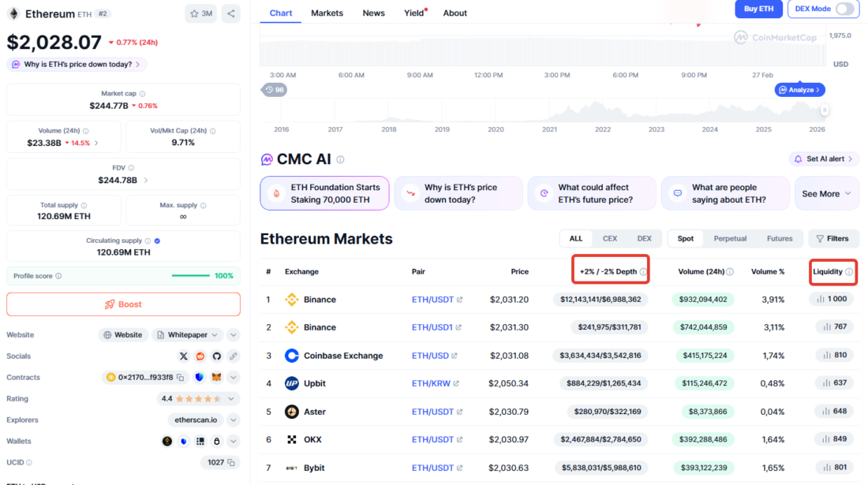Click the Analyze button on chart
Viewport: 868px width, 485px height.
800,90
